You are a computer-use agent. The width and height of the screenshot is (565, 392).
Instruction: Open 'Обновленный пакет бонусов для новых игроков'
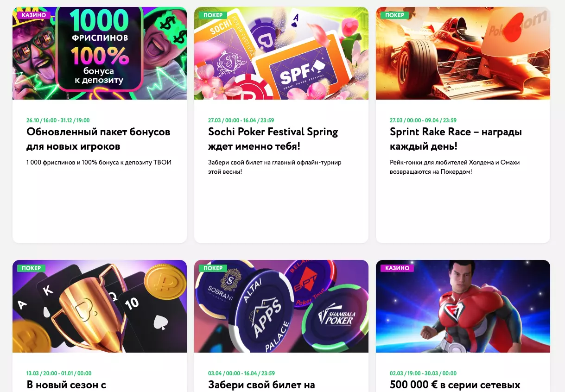click(98, 139)
